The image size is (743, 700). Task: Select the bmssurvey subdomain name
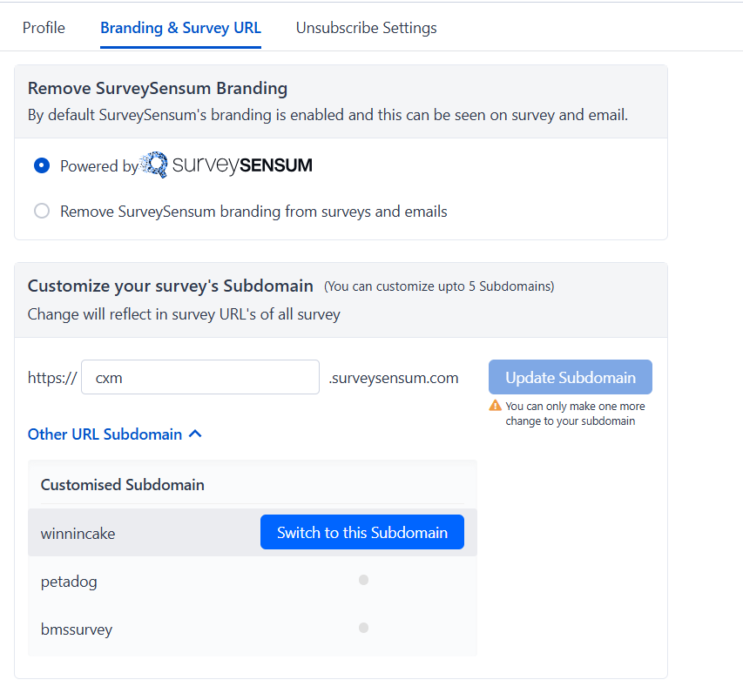pos(77,629)
